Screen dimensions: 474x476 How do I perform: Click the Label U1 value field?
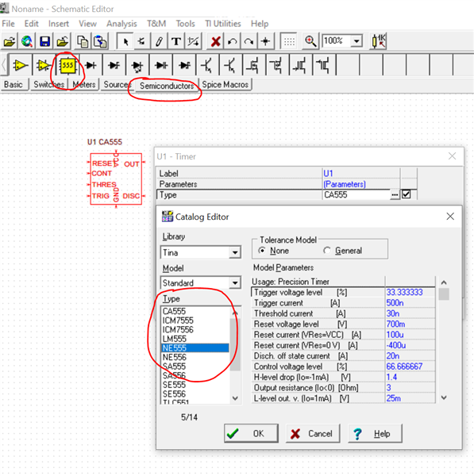[x=360, y=173]
